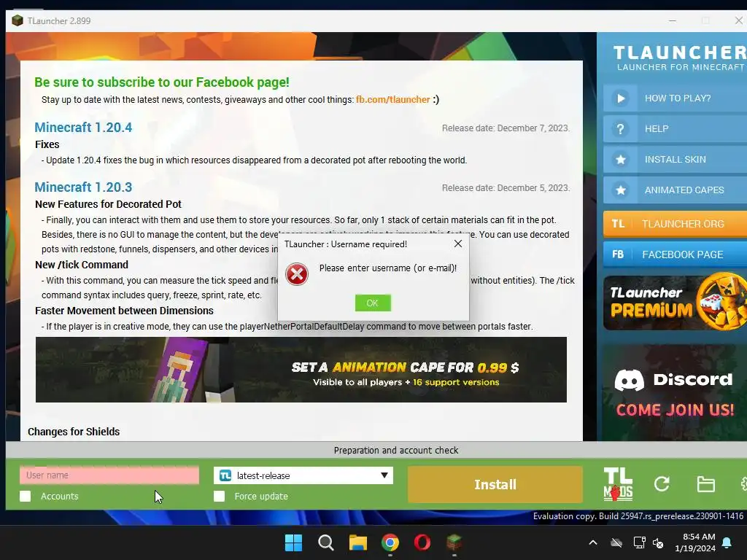The width and height of the screenshot is (747, 560).
Task: Open the notification bell icon
Action: [727, 542]
